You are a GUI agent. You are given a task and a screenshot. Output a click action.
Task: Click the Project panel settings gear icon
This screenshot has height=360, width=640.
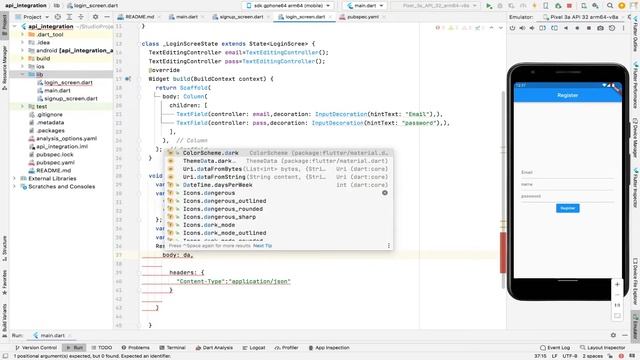pyautogui.click(x=96, y=17)
